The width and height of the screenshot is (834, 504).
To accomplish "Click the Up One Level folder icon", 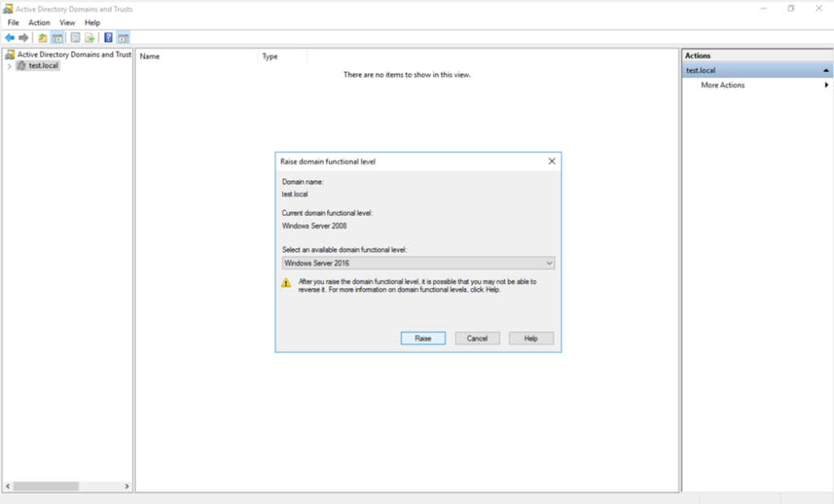I will pyautogui.click(x=42, y=37).
